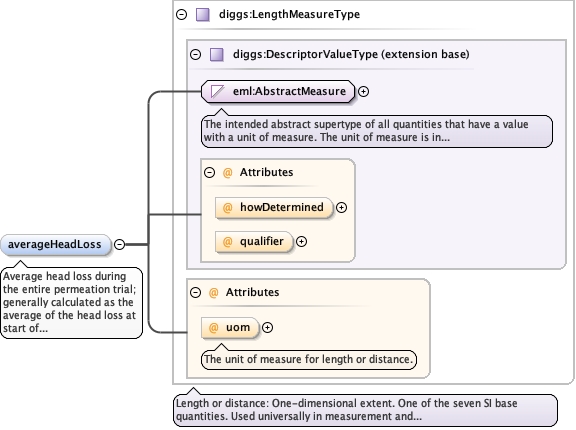Image resolution: width=576 pixels, height=430 pixels.
Task: Click the purple square icon beside diggs:LengthMeasureType
Action: (x=203, y=15)
